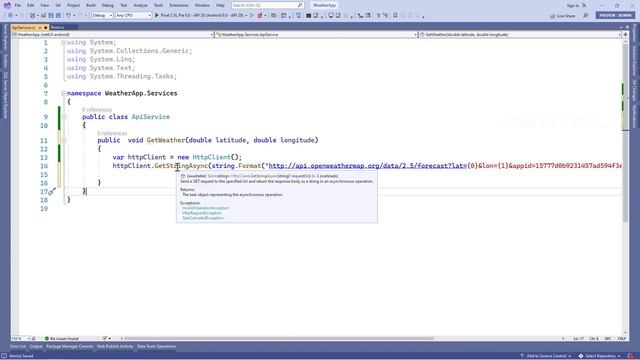
Task: Click the Save toolbar icon
Action: (51, 16)
